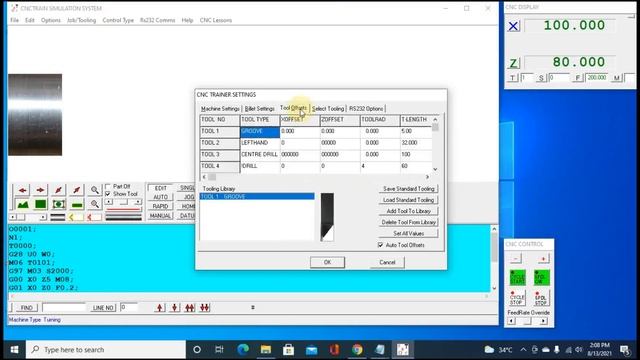The height and width of the screenshot is (360, 640).
Task: Click the solid green square icon
Action: (40, 204)
